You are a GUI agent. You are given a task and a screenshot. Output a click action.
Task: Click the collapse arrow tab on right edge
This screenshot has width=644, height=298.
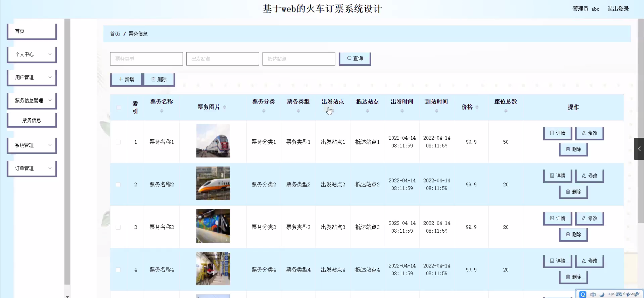(639, 149)
